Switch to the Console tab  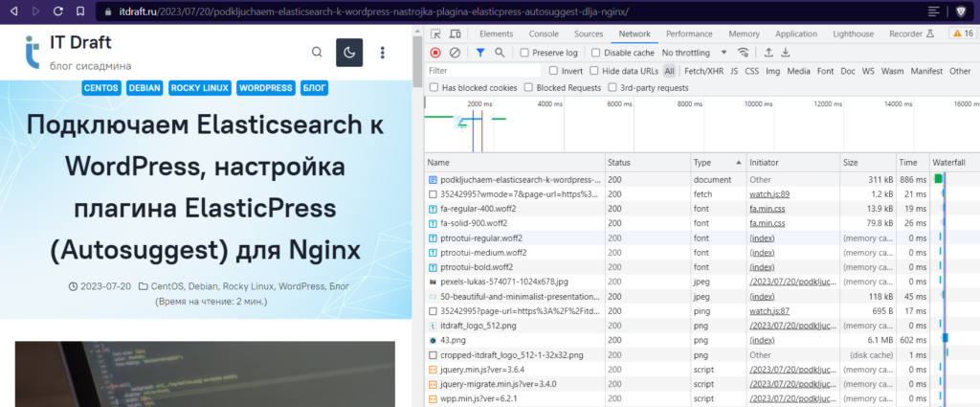pos(544,34)
